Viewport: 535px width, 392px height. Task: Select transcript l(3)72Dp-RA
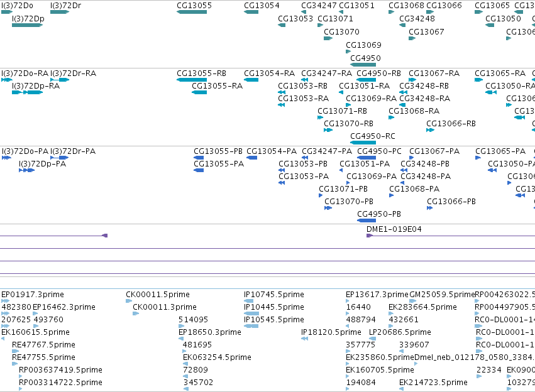pyautogui.click(x=27, y=92)
